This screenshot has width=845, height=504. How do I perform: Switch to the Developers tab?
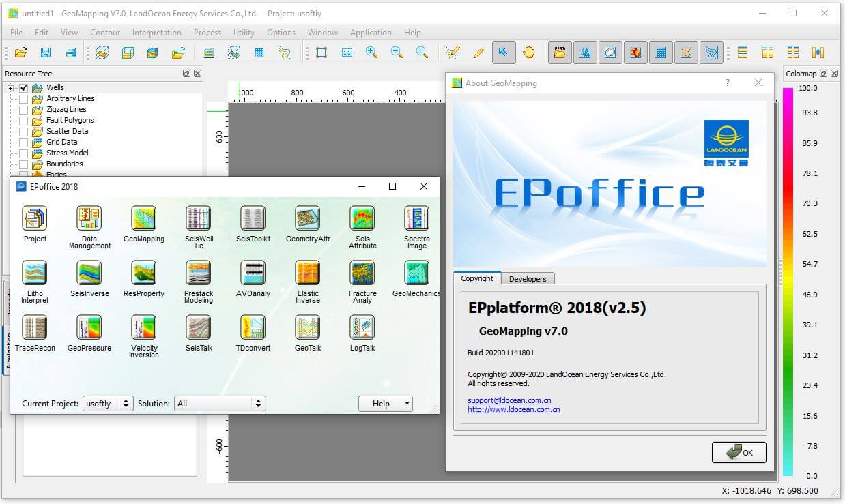(528, 278)
